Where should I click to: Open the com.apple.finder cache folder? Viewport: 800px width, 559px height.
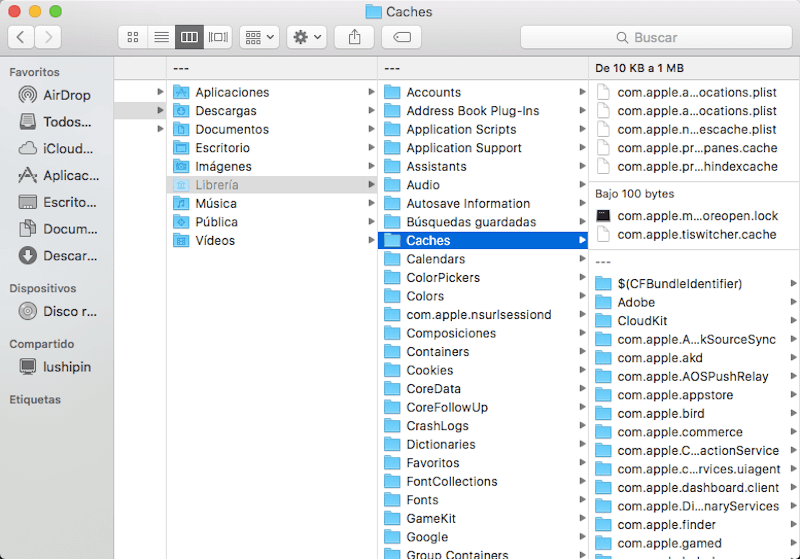point(694,524)
